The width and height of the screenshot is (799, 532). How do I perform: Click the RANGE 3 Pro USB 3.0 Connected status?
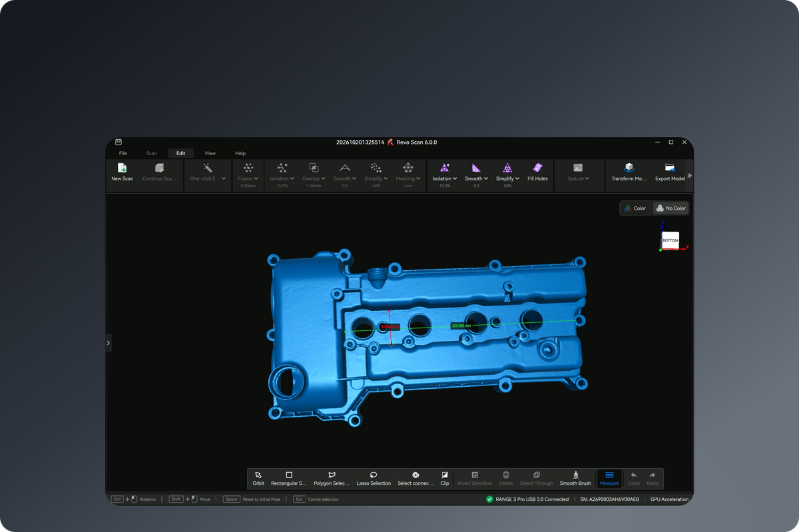[x=532, y=499]
